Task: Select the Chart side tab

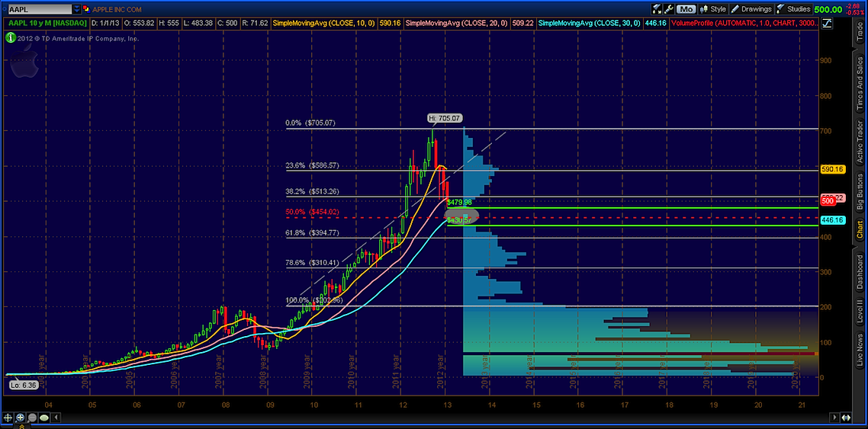Action: pyautogui.click(x=860, y=231)
